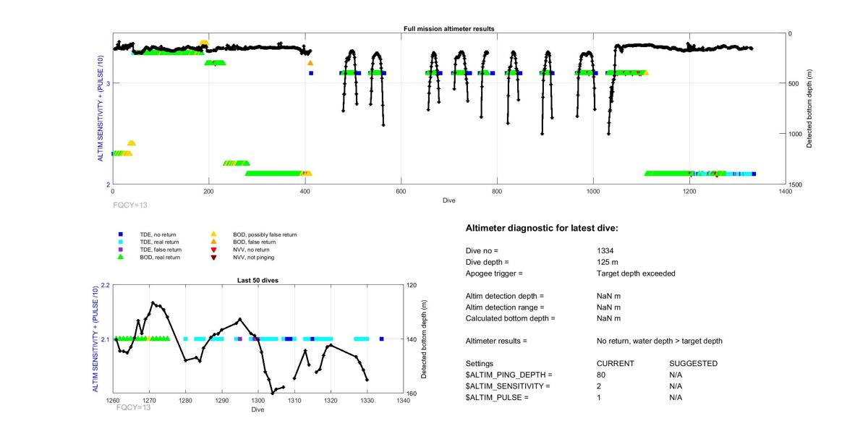Screen dimensions: 868x442
Task: Click the blue square TDE no return legend marker
Action: tap(121, 234)
